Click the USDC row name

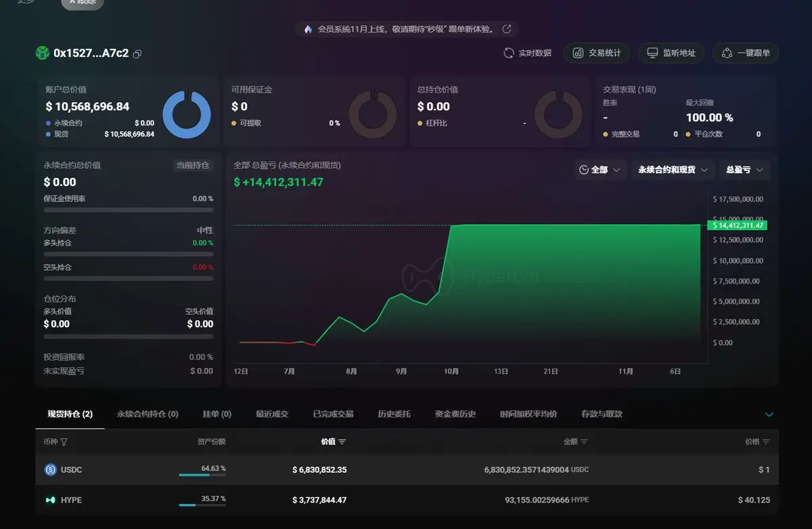pyautogui.click(x=71, y=469)
